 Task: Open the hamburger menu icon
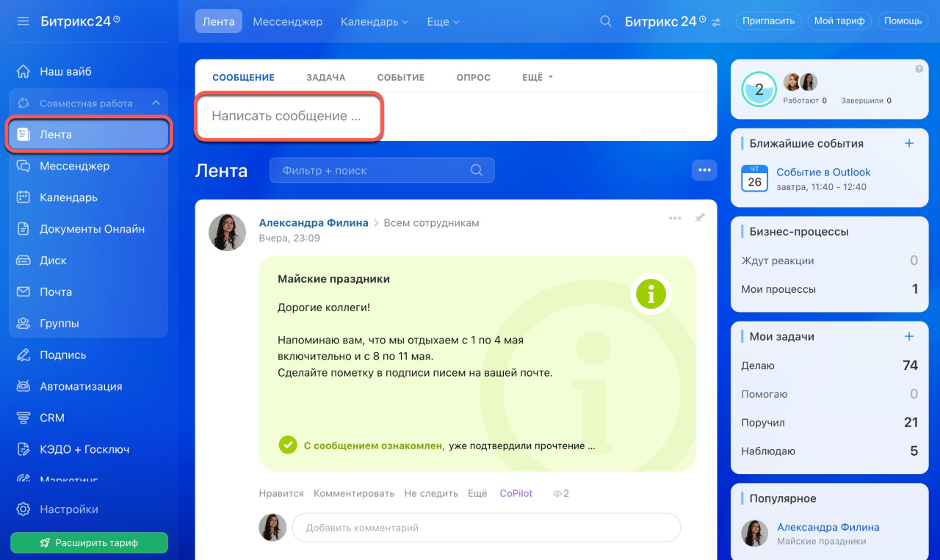click(x=23, y=21)
